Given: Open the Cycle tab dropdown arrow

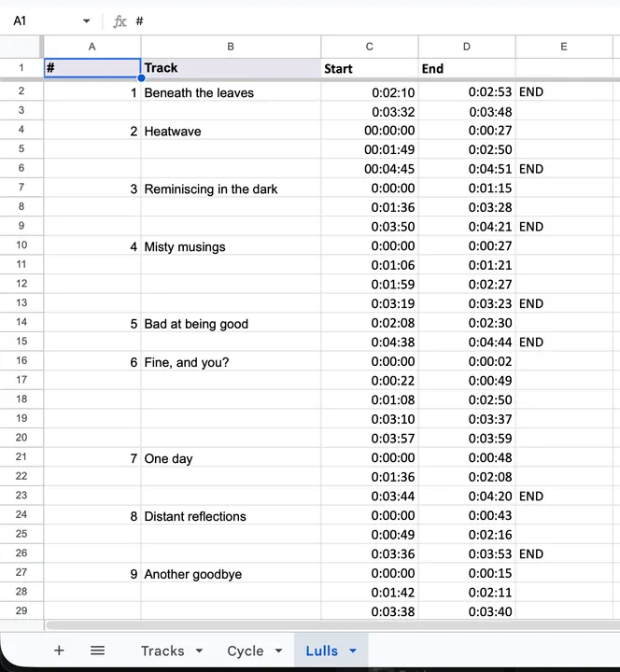Looking at the screenshot, I should (278, 651).
